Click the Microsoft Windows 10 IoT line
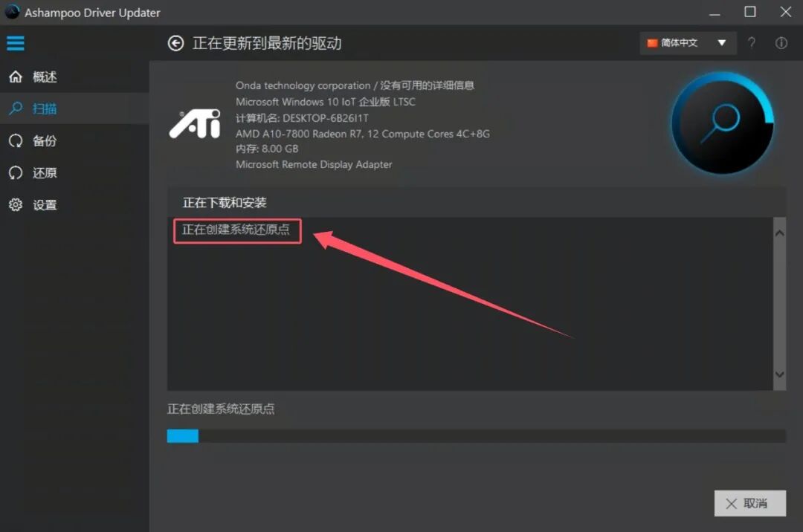803x532 pixels. coord(326,102)
